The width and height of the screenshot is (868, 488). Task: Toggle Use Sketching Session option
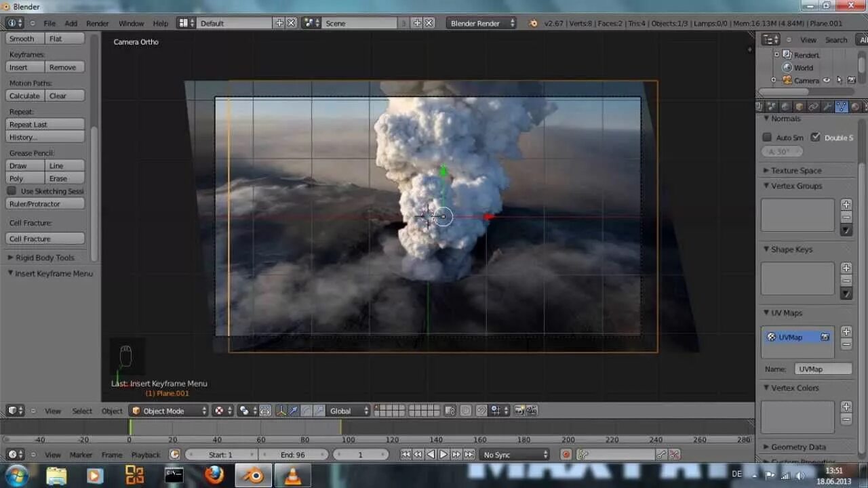click(12, 190)
